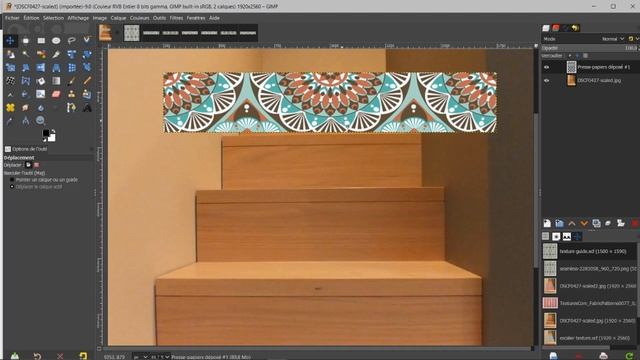Viewport: 640px width, 360px height.
Task: Restore tool preset with curved arrow icon
Action: coord(37,356)
